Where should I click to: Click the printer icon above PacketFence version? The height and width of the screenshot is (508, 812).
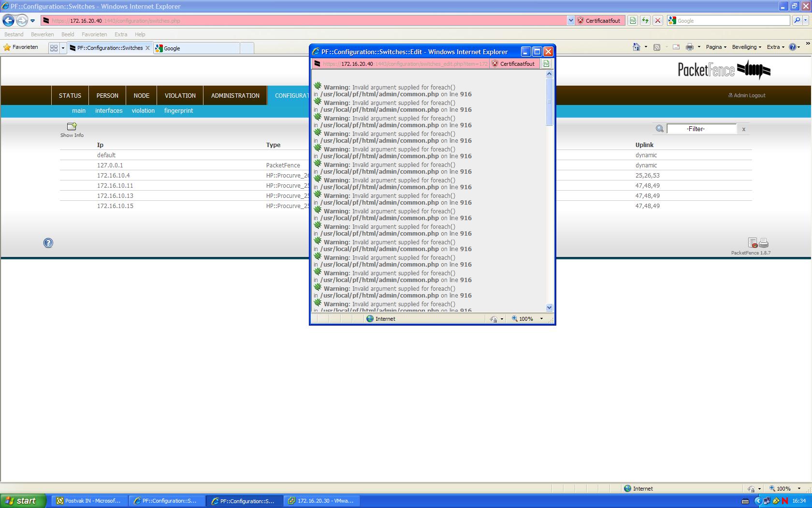pyautogui.click(x=764, y=243)
